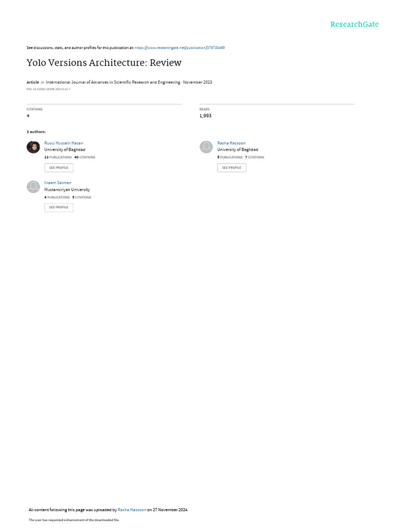Click Rusul Hussein Hasan's profile photo
The height and width of the screenshot is (532, 399).
[33, 147]
